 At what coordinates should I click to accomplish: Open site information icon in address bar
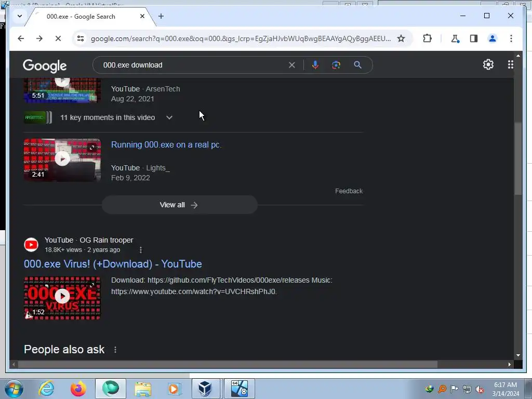(x=81, y=38)
